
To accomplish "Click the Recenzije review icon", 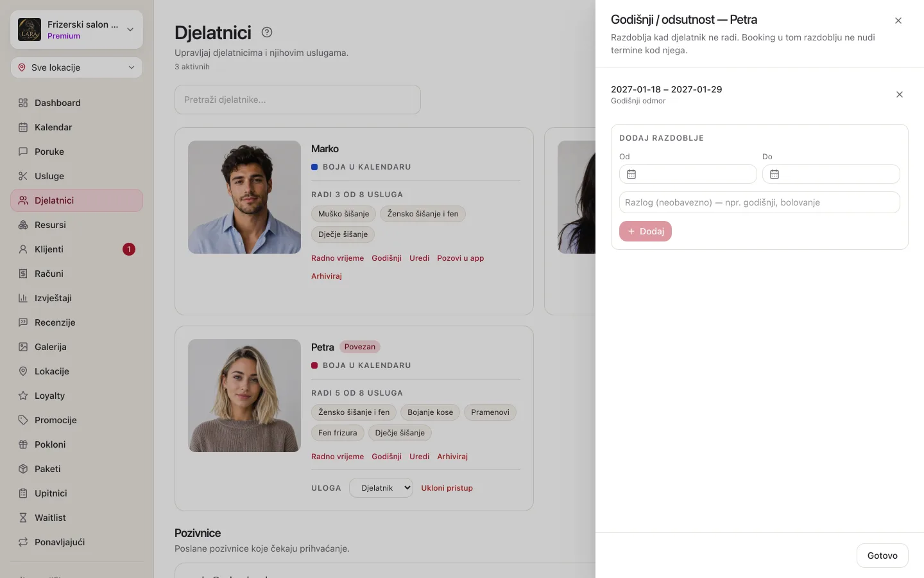I will [23, 322].
